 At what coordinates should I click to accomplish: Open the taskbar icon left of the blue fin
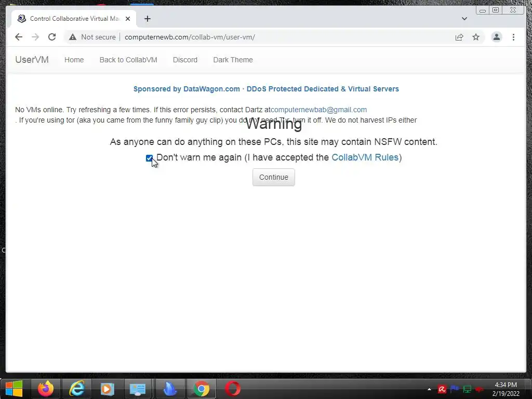point(138,389)
